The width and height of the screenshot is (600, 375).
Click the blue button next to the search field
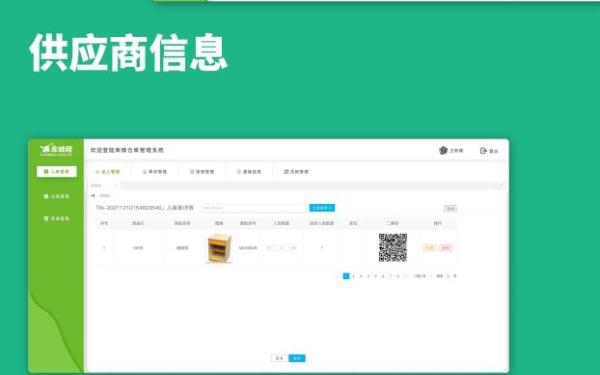[322, 208]
